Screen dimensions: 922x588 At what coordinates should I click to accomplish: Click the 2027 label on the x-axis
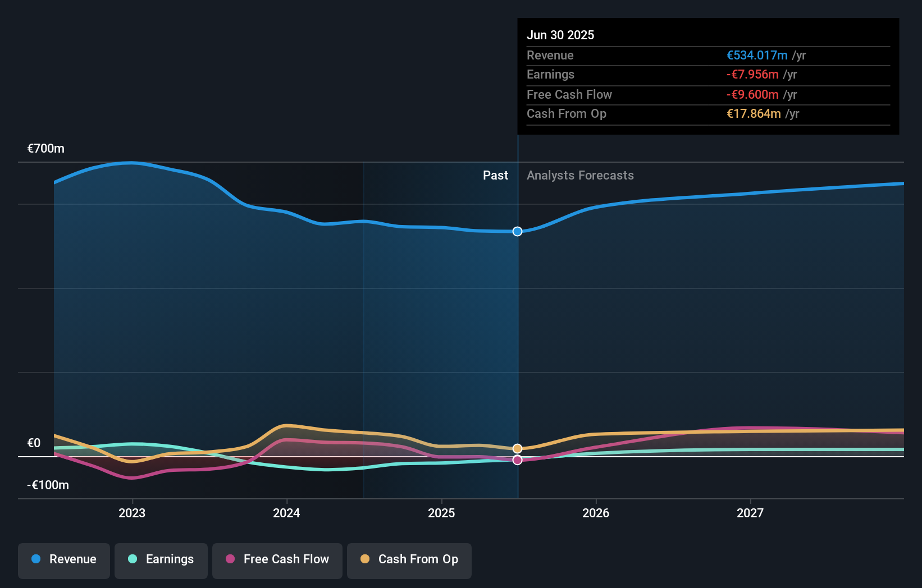(x=751, y=512)
